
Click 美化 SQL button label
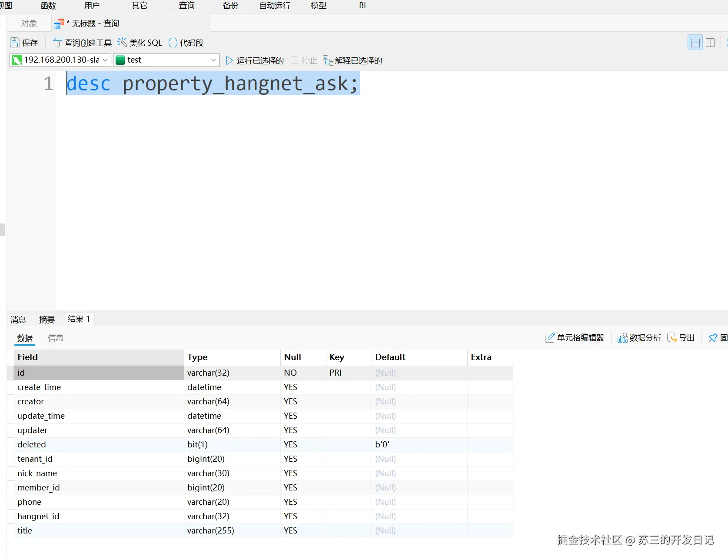[x=146, y=43]
